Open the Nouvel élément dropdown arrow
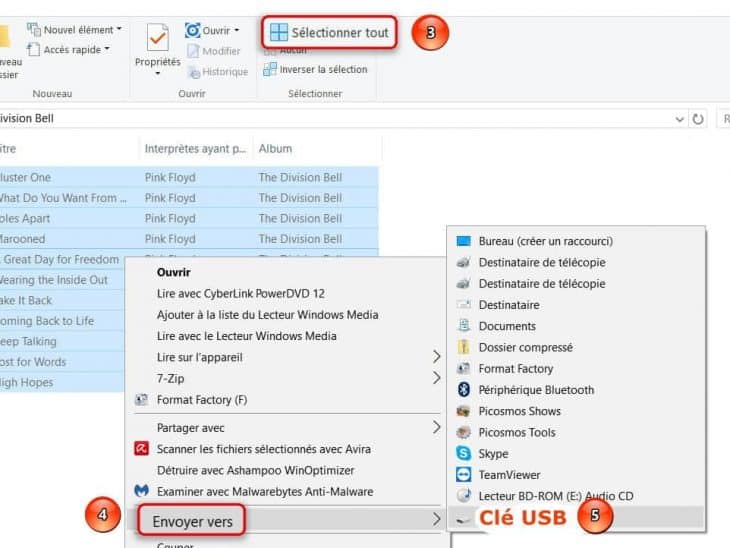The image size is (730, 548). (x=119, y=29)
